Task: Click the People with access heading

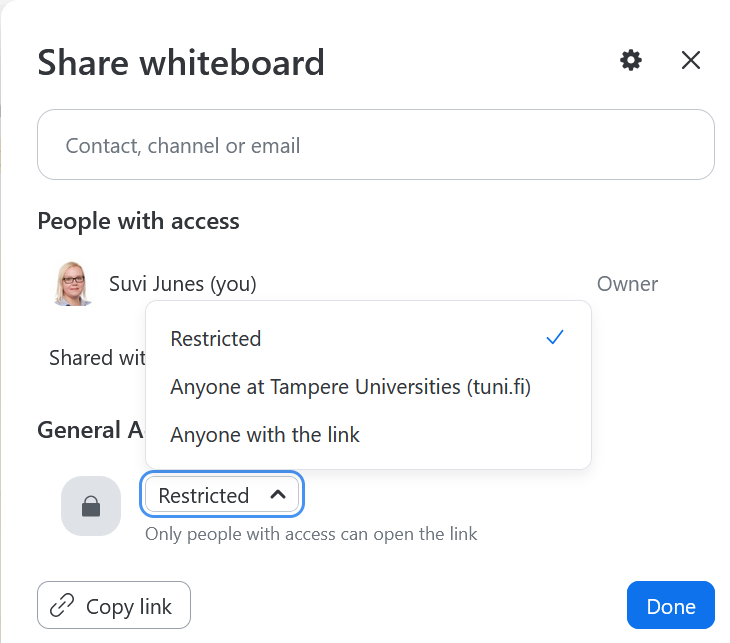Action: tap(138, 221)
